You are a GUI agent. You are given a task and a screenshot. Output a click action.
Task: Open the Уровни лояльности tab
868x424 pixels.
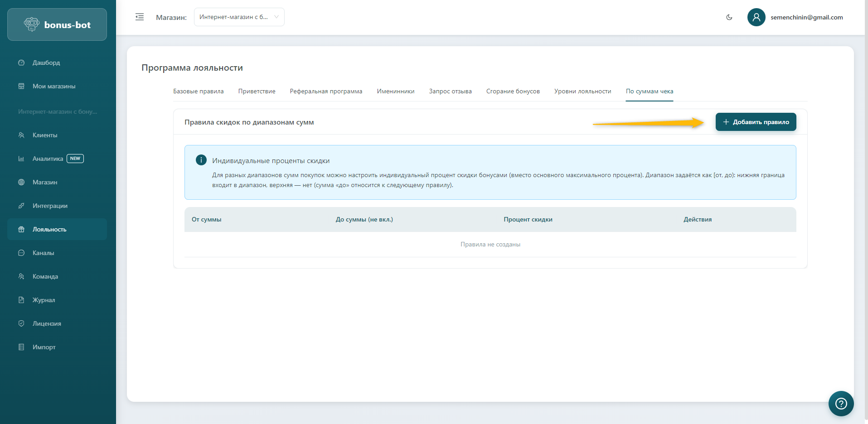(582, 92)
